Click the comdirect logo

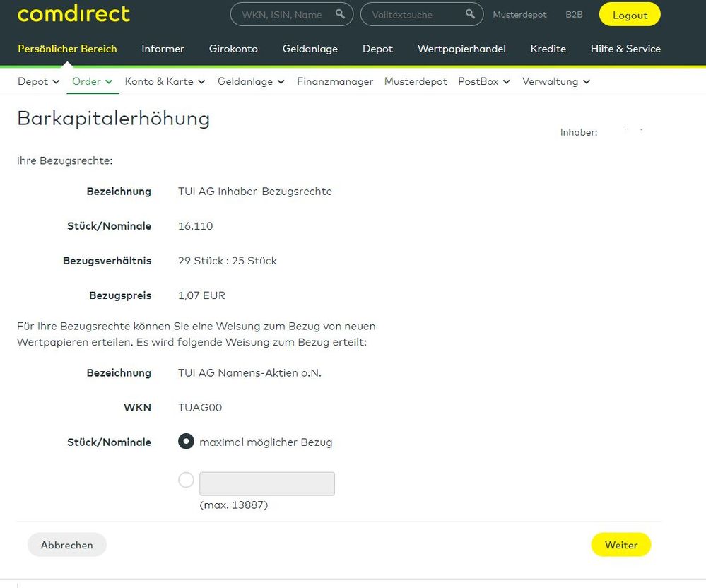(x=73, y=13)
